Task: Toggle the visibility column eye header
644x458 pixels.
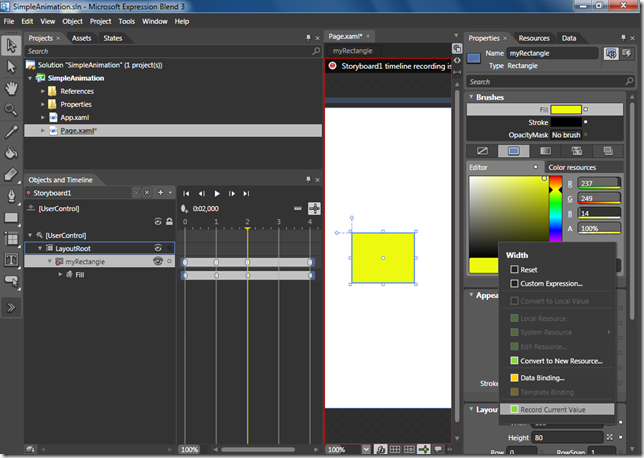Action: 158,222
